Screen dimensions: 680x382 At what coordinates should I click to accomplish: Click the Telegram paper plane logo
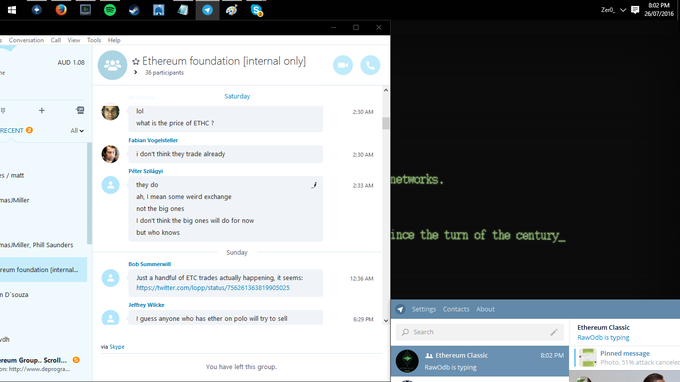400,309
